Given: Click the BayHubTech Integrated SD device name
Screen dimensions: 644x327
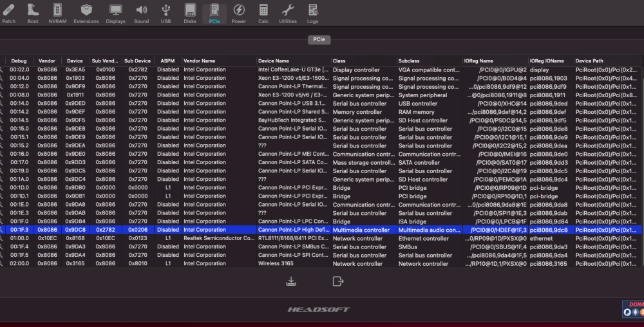Looking at the screenshot, I should 293,120.
